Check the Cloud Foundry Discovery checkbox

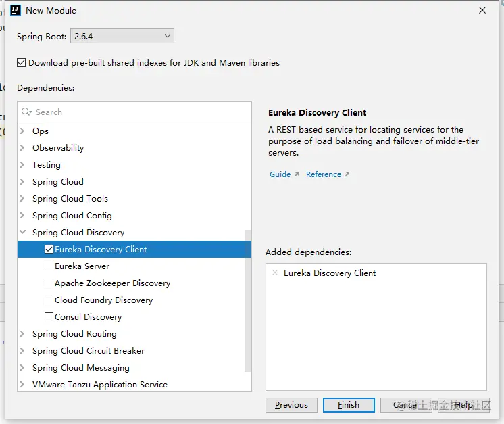tap(49, 300)
